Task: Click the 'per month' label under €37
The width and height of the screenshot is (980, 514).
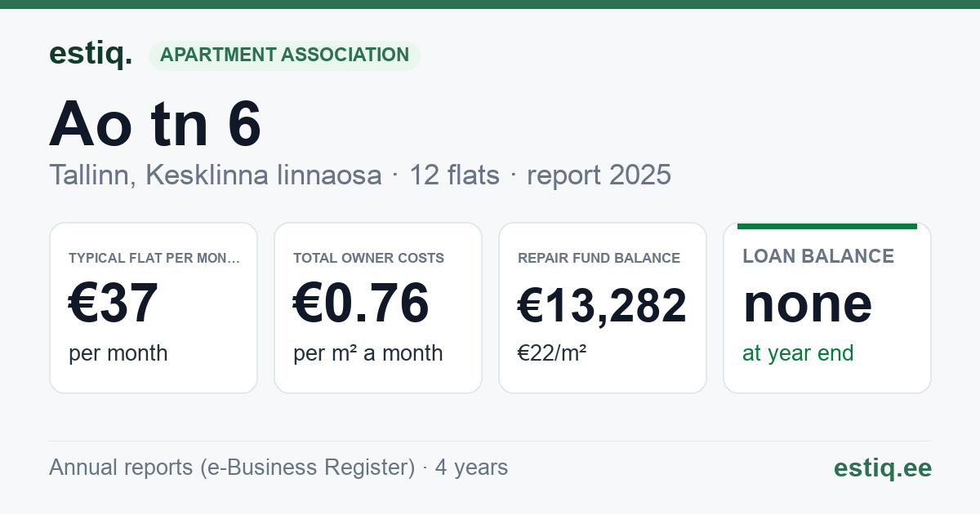Action: pos(118,353)
